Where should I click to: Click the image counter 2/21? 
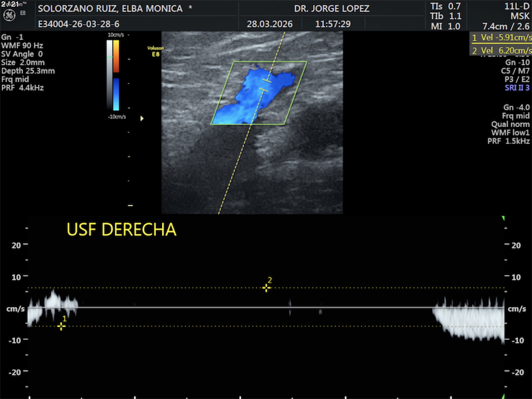[10, 4]
